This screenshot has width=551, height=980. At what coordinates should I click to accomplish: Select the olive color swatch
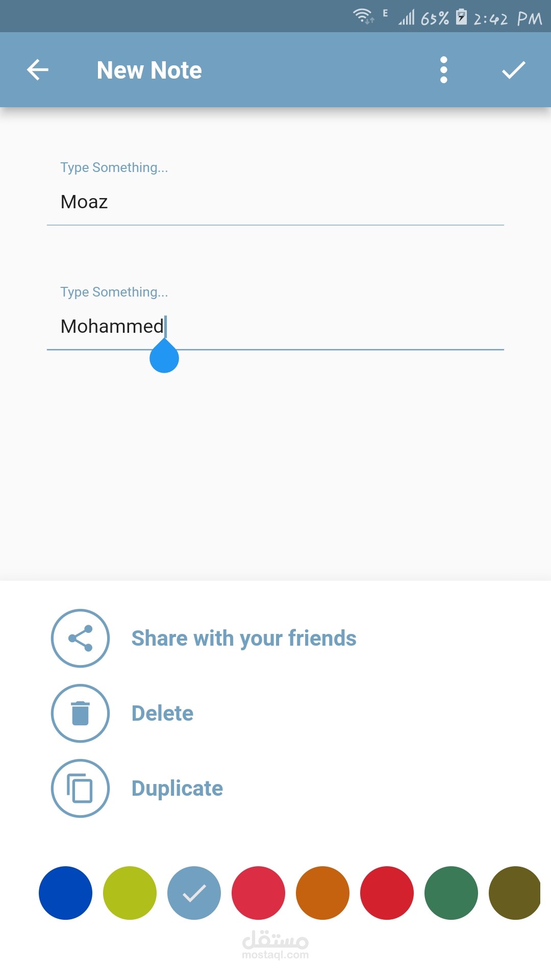(515, 893)
